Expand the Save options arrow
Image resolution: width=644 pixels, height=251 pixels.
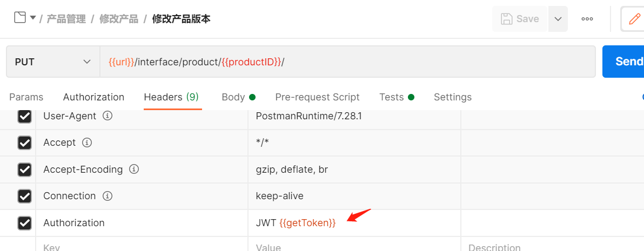[x=558, y=19]
